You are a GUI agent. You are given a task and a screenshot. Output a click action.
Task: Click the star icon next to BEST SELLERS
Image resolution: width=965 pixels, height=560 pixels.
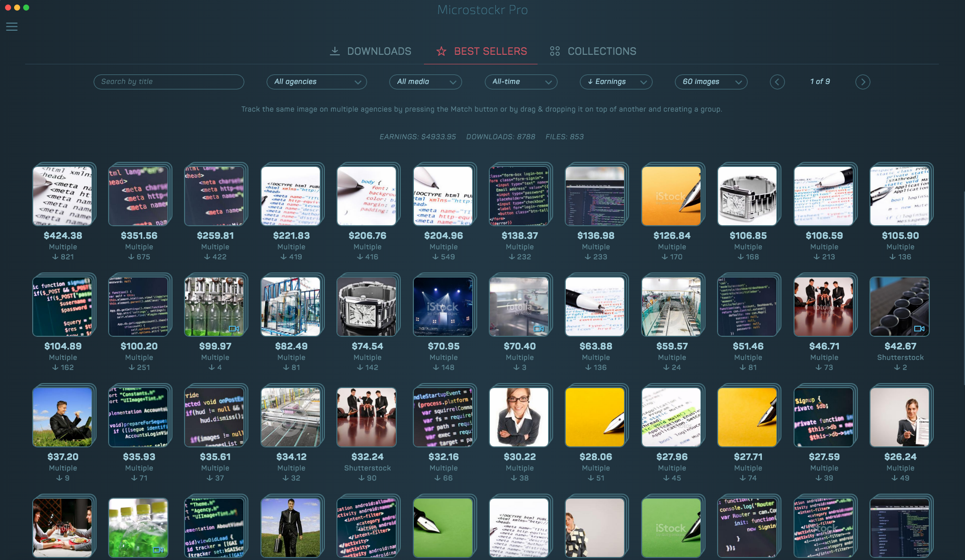coord(441,51)
